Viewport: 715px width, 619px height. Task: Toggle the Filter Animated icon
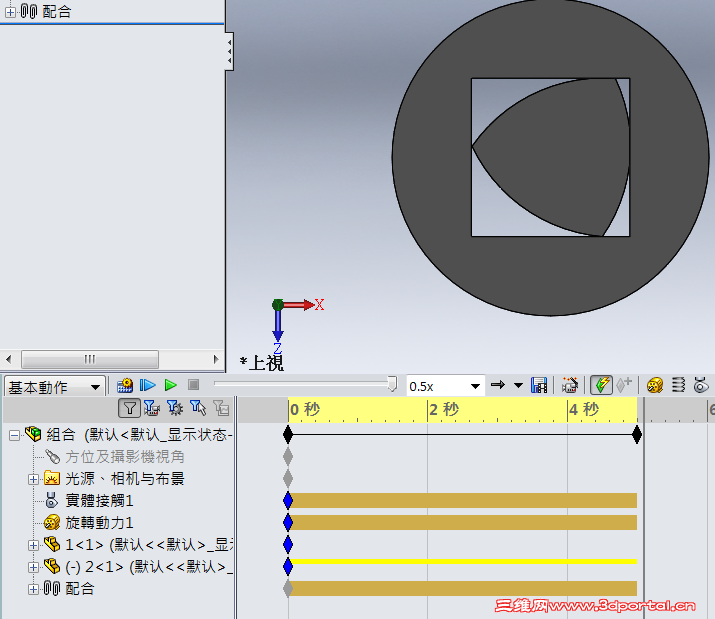152,408
